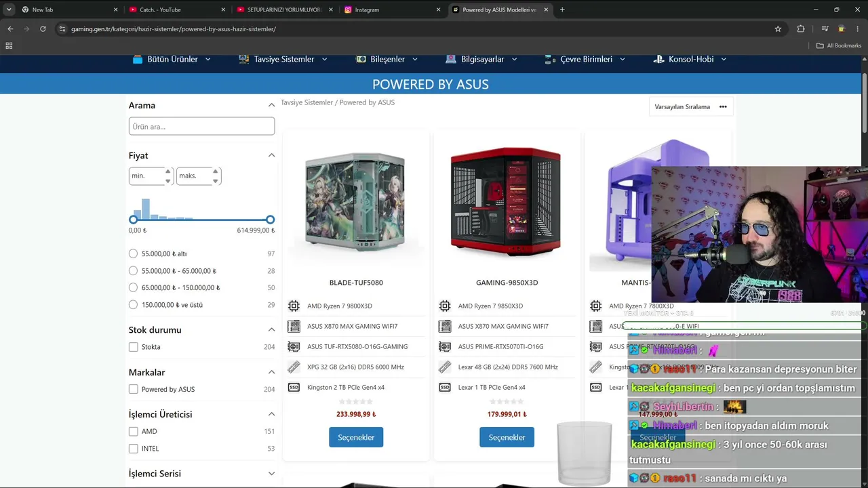Open the browser Extensions puzzle icon
This screenshot has height=488, width=868.
(801, 29)
